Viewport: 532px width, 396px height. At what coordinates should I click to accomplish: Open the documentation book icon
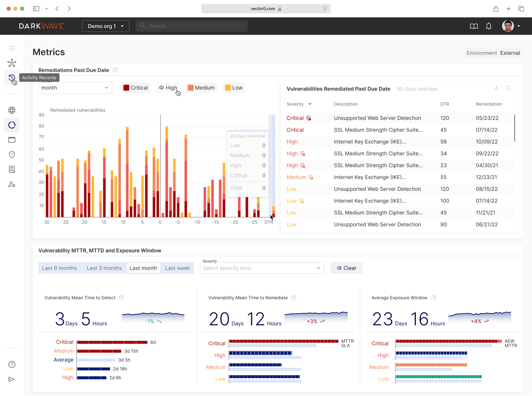[x=474, y=26]
